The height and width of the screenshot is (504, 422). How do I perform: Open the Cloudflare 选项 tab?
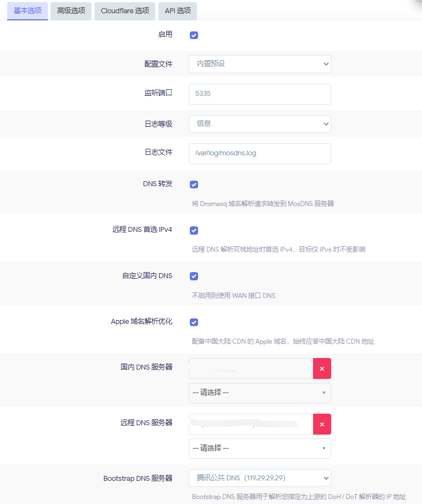[x=125, y=11]
